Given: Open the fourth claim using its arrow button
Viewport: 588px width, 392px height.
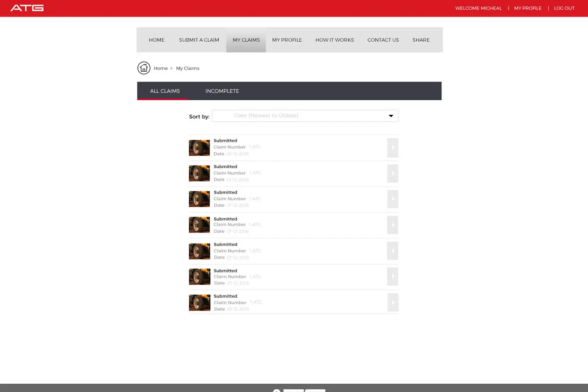Looking at the screenshot, I should coord(393,225).
